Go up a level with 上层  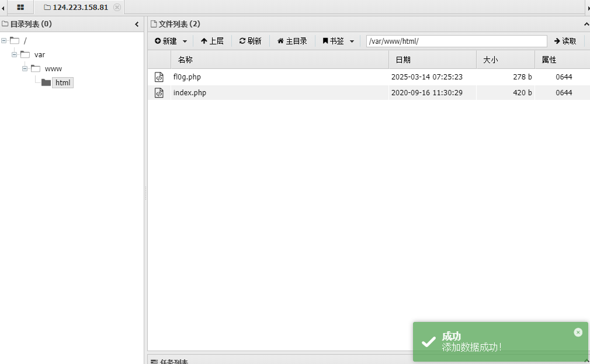tap(212, 41)
